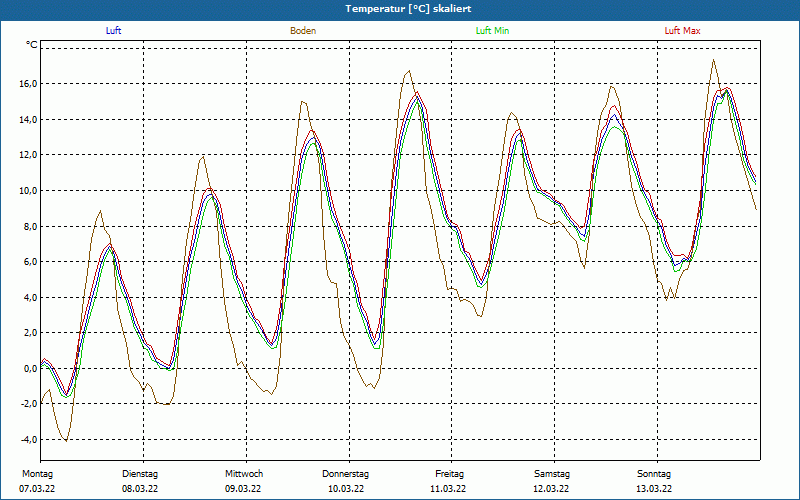Click the 4,0 y-axis value
The height and width of the screenshot is (500, 800).
[x=31, y=297]
